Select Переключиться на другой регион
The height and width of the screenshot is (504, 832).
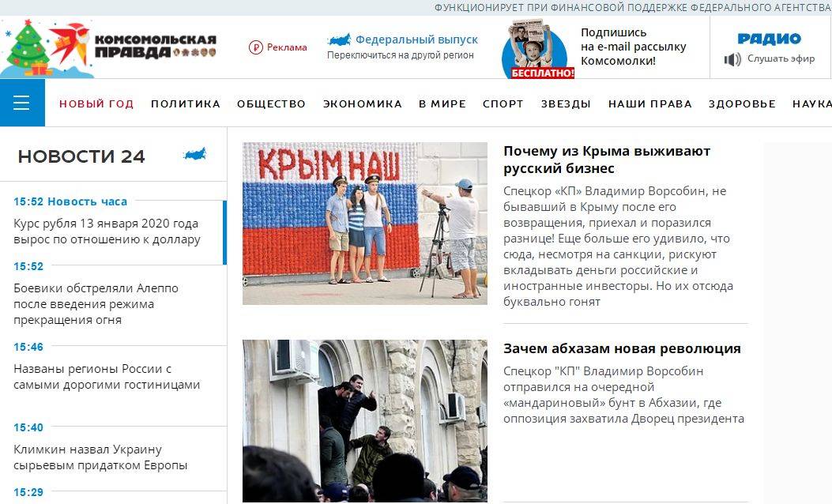pyautogui.click(x=400, y=55)
